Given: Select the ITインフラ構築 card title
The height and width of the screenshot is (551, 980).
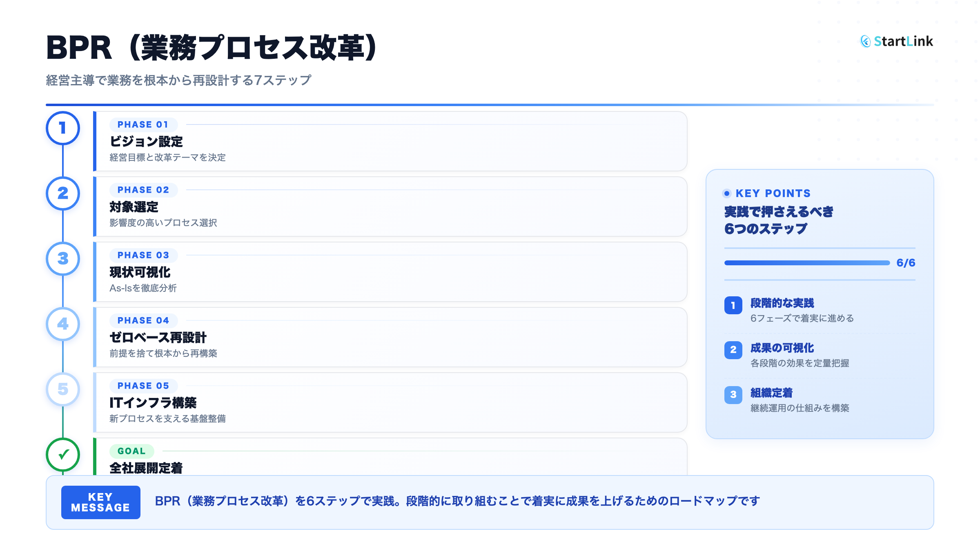Looking at the screenshot, I should point(153,403).
